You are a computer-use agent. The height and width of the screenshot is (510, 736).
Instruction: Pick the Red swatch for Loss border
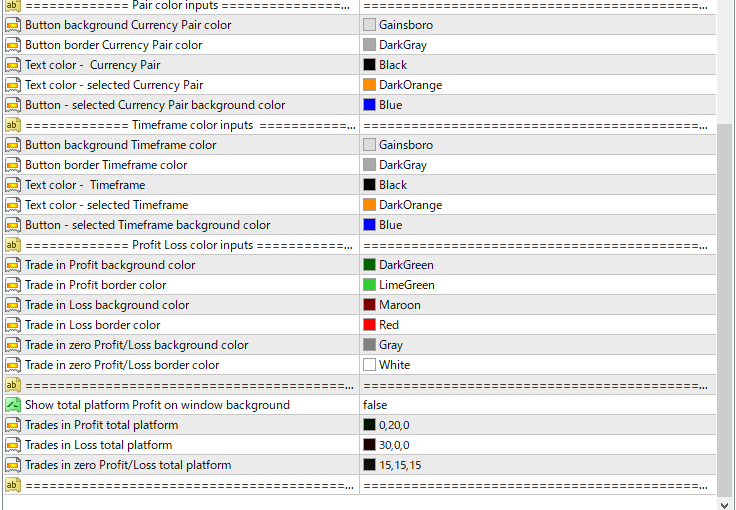[x=369, y=325]
